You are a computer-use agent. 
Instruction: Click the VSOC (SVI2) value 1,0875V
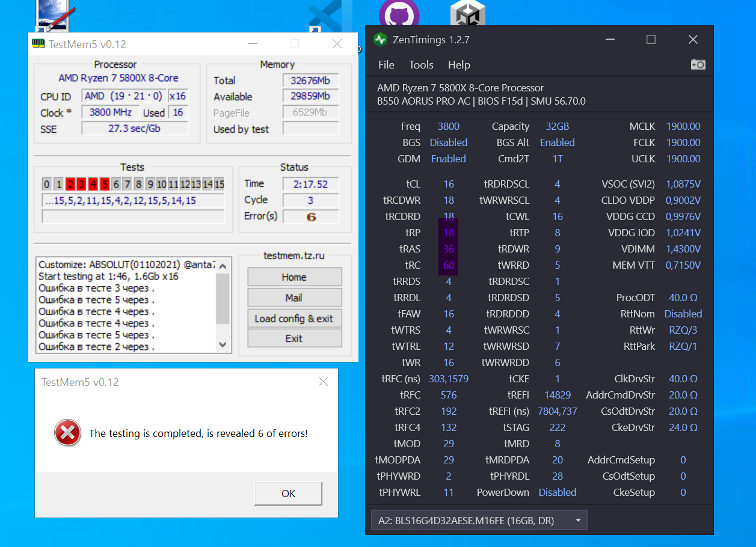(x=683, y=184)
